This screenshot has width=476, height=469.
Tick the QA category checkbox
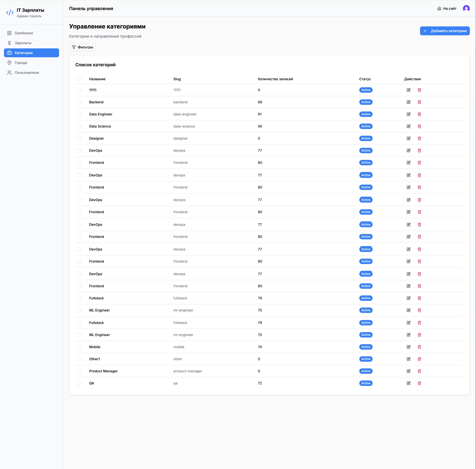click(x=79, y=383)
